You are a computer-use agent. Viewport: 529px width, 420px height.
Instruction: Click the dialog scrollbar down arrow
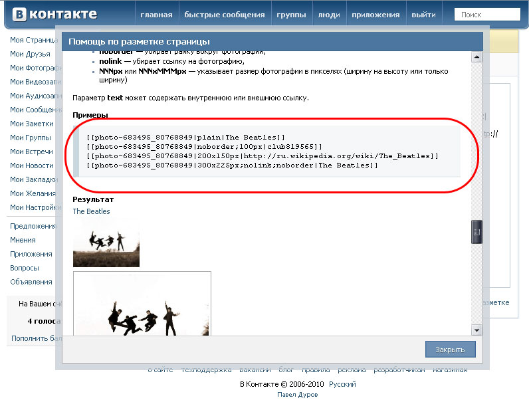476,330
